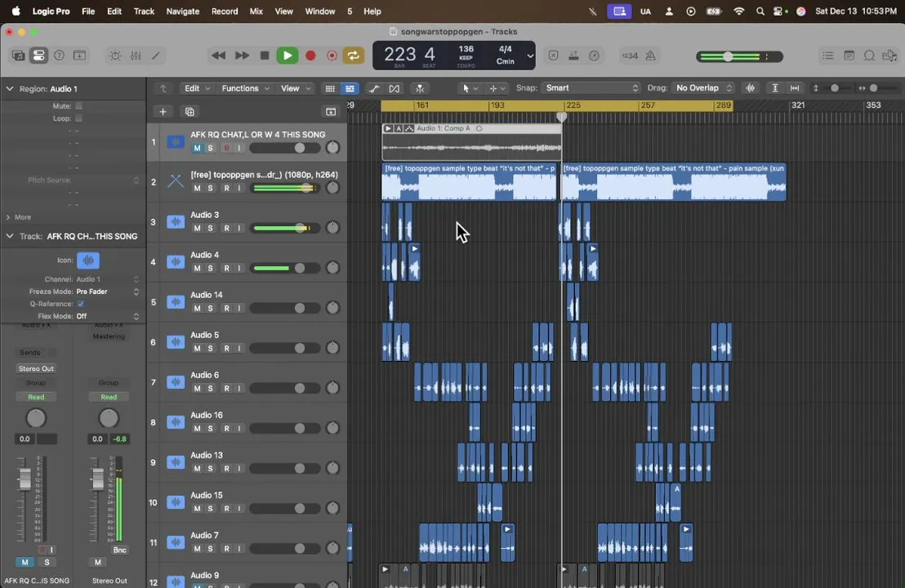Mute the Audio 6 track

point(198,389)
